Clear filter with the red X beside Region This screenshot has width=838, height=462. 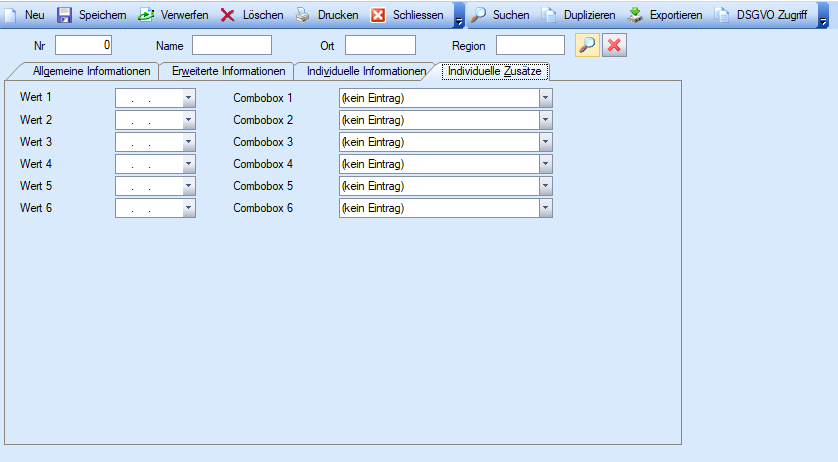(614, 45)
